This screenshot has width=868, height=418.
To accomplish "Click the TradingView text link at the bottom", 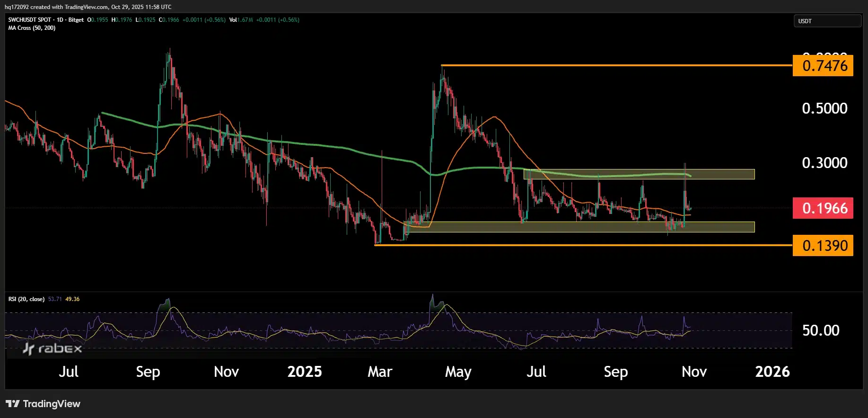I will pos(52,404).
